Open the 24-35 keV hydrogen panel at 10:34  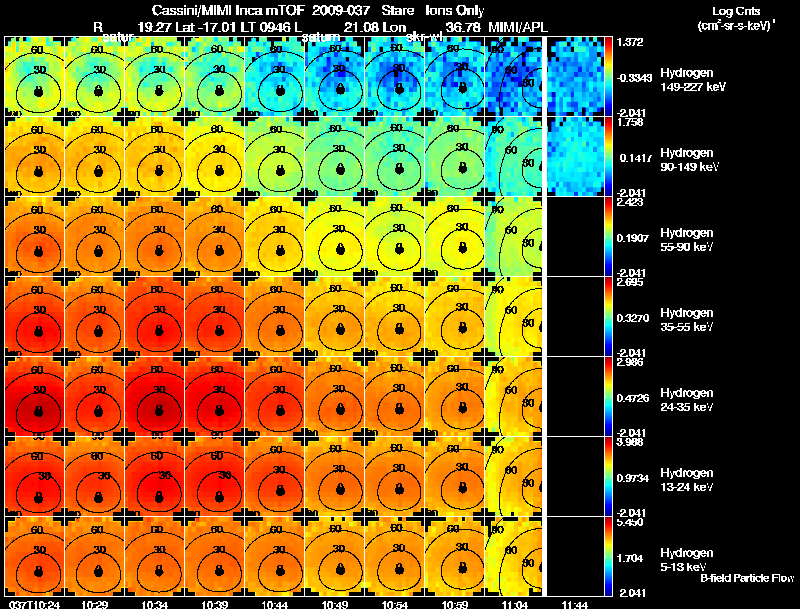click(x=155, y=396)
